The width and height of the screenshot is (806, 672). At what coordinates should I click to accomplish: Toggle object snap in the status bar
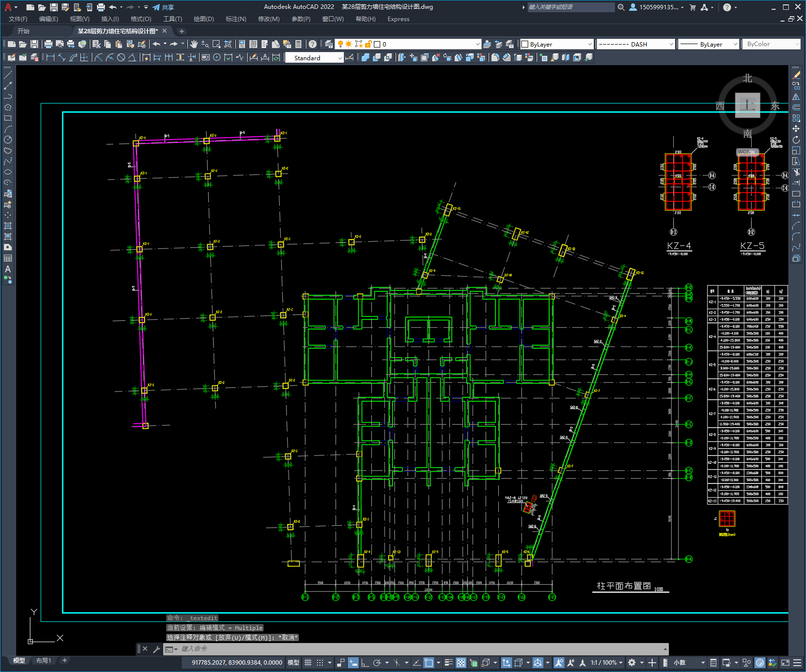(x=429, y=663)
